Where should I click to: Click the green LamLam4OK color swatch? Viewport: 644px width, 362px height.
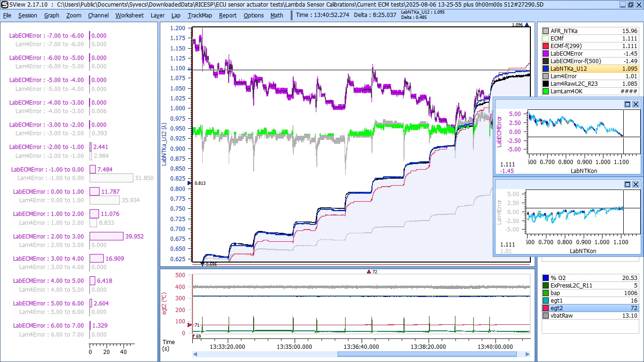pyautogui.click(x=546, y=91)
